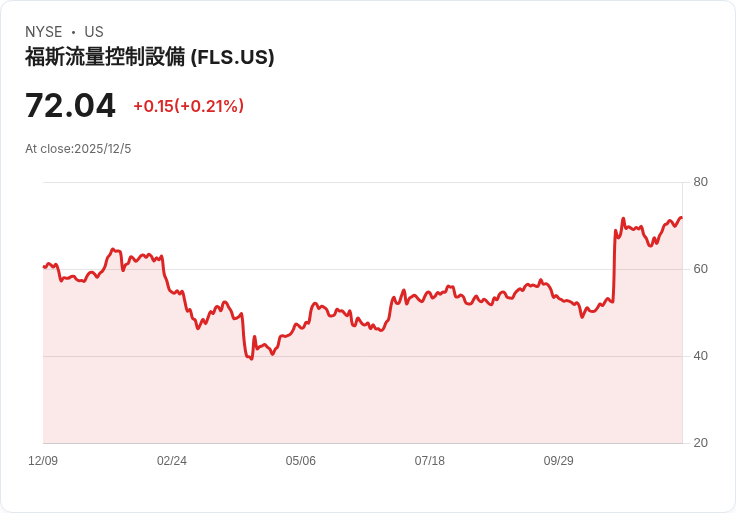Click the 09/29 date axis label
The image size is (736, 513).
(x=559, y=460)
